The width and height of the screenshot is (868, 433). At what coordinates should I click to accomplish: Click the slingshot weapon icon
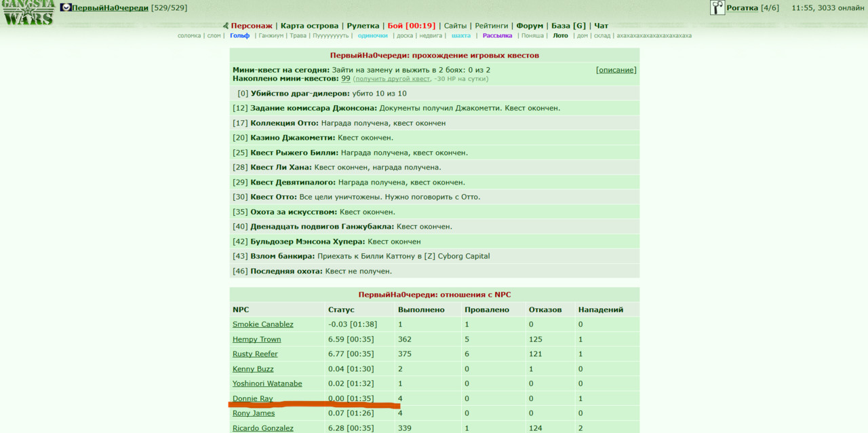click(717, 7)
